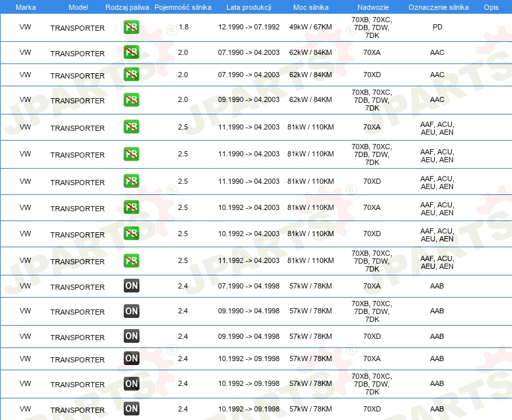Screen dimensions: 512x420
Task: Click the Opis column header
Action: (x=491, y=7)
